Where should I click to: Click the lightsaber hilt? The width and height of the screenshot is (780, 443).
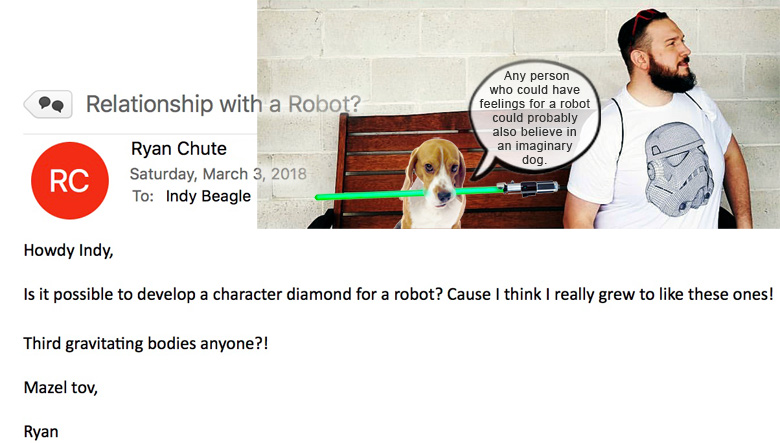pos(530,188)
